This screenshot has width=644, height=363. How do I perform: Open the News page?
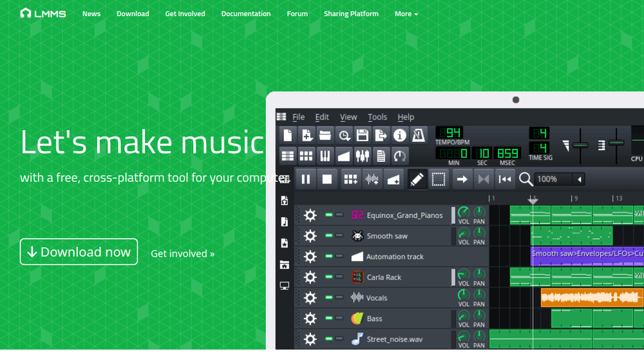91,14
